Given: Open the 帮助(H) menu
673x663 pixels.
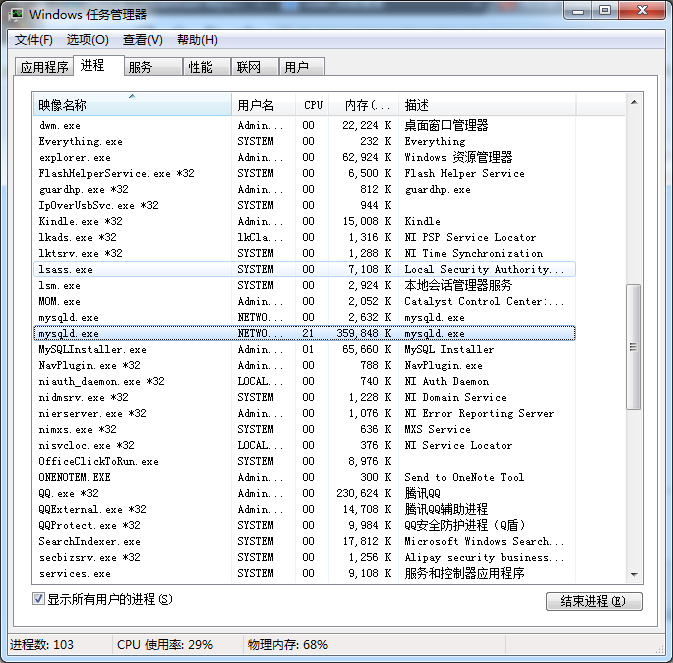Looking at the screenshot, I should [x=197, y=40].
